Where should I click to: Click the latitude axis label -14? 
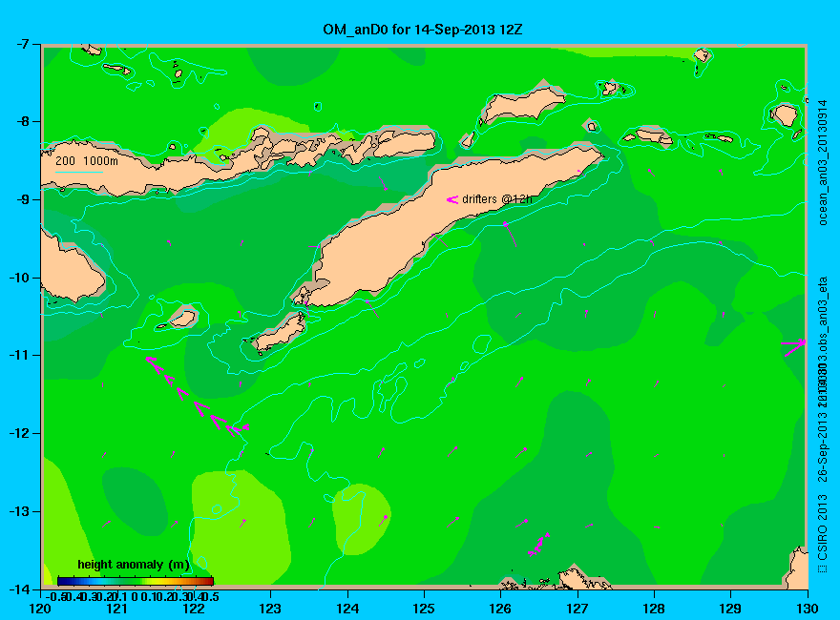[x=18, y=589]
